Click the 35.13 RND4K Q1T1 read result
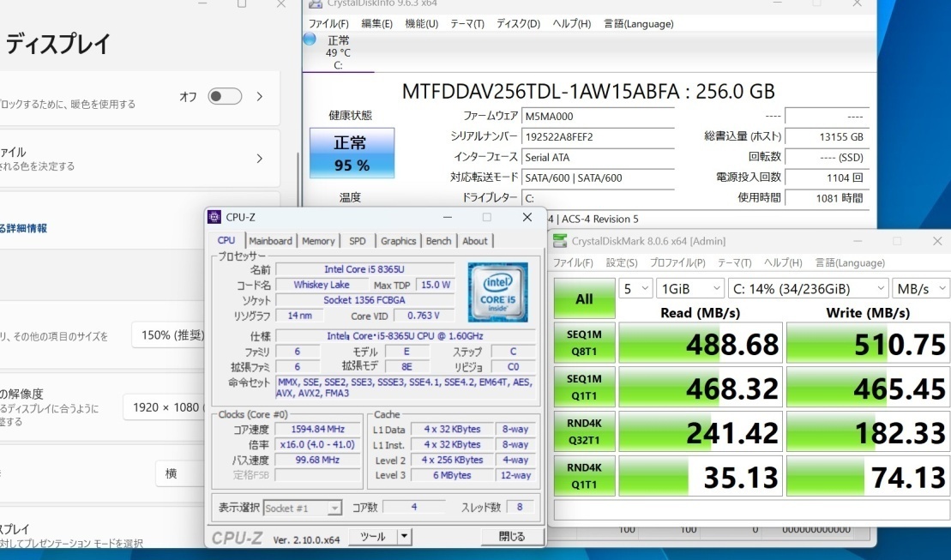 pos(700,476)
